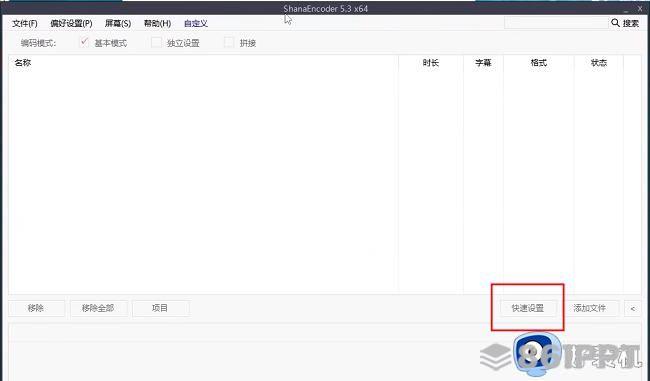Focus the search input field
This screenshot has width=650, height=381.
556,23
